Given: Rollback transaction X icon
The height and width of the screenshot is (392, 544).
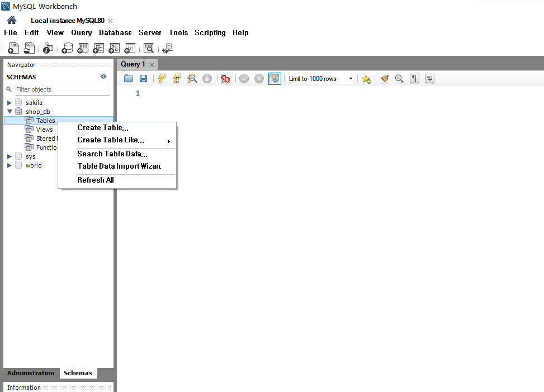Looking at the screenshot, I should click(259, 79).
